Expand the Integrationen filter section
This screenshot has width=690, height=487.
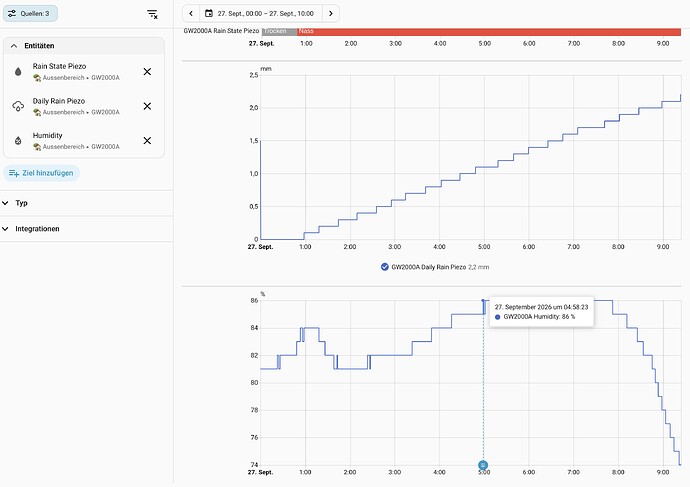coord(86,229)
